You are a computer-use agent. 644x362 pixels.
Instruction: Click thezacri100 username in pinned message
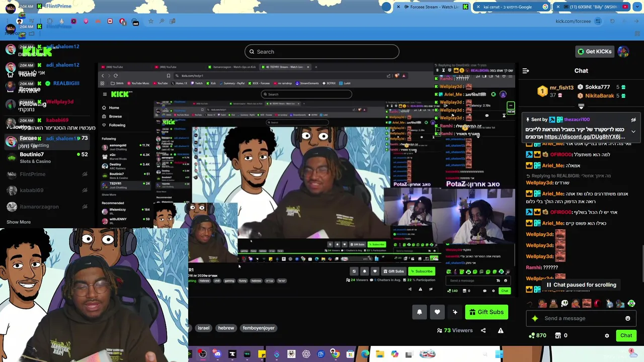(577, 120)
